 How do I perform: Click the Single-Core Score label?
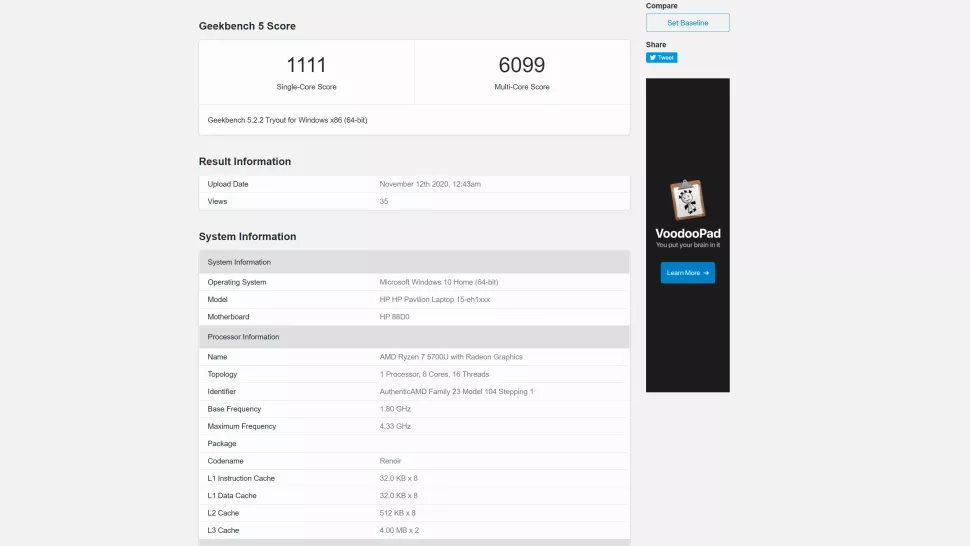click(x=306, y=87)
